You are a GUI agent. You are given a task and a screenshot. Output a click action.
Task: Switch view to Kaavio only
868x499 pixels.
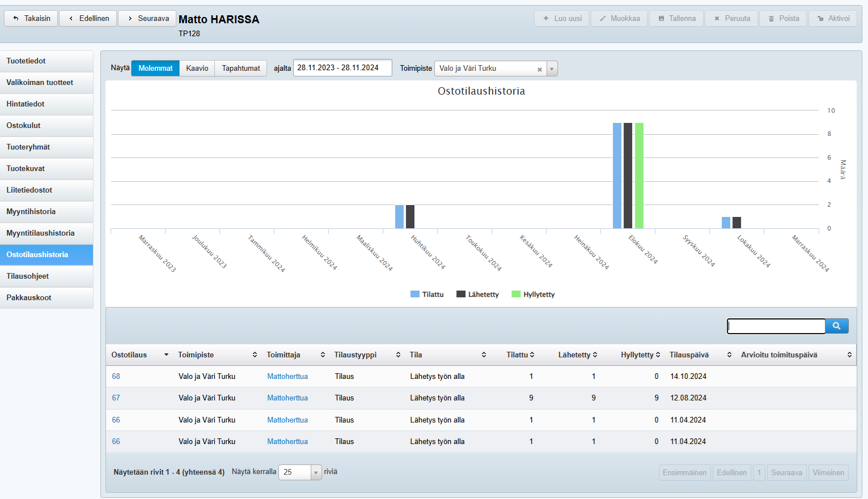(197, 69)
